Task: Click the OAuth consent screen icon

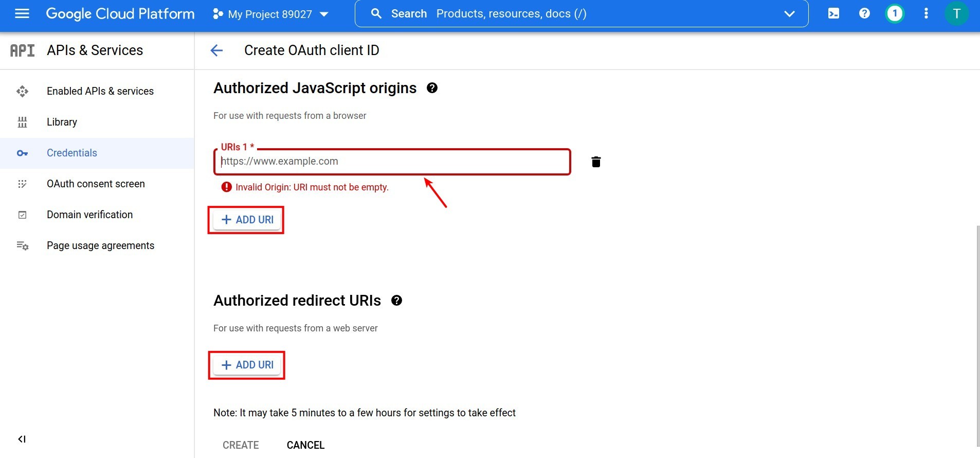Action: (x=22, y=184)
